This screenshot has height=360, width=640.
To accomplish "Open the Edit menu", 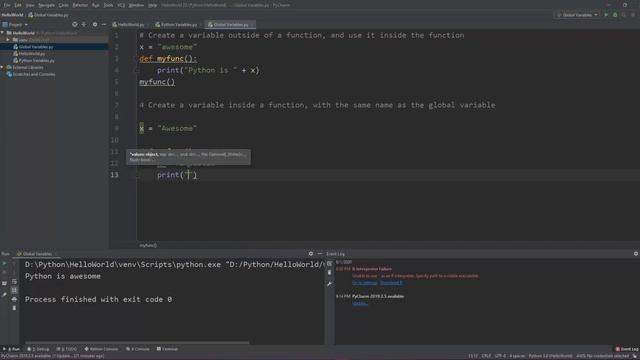I will (x=18, y=5).
